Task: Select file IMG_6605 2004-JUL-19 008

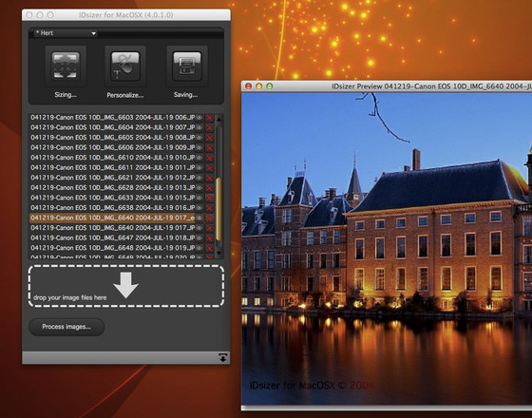Action: pos(113,138)
